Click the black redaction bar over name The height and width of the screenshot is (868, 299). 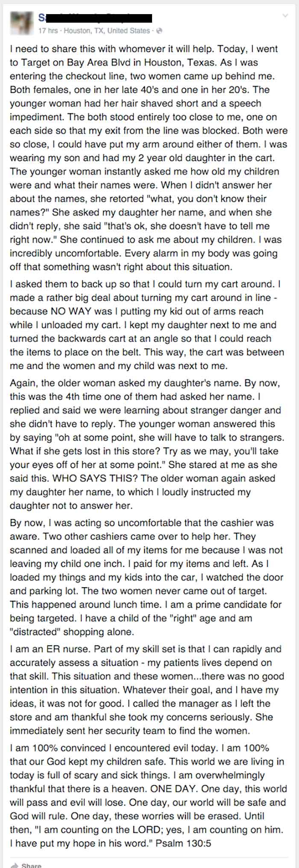point(98,18)
